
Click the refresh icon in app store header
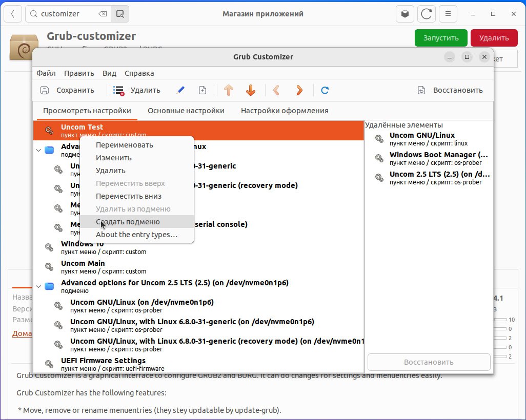pos(427,14)
